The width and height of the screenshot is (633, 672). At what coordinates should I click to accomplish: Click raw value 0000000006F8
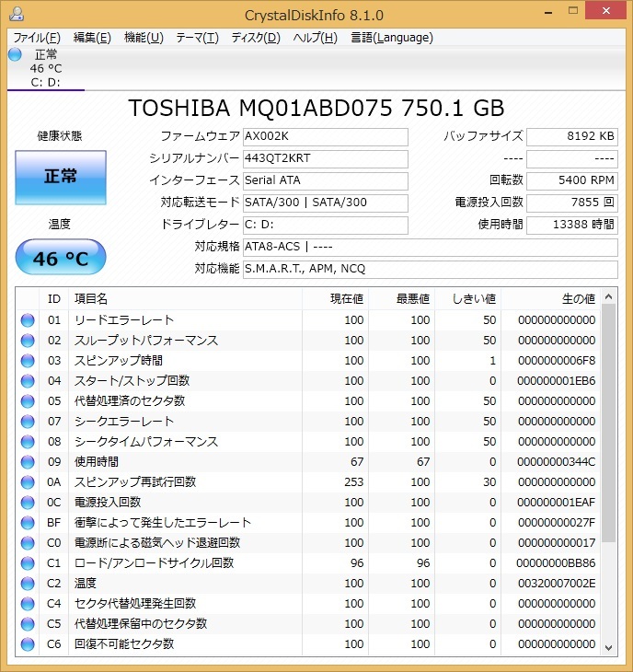pos(557,361)
